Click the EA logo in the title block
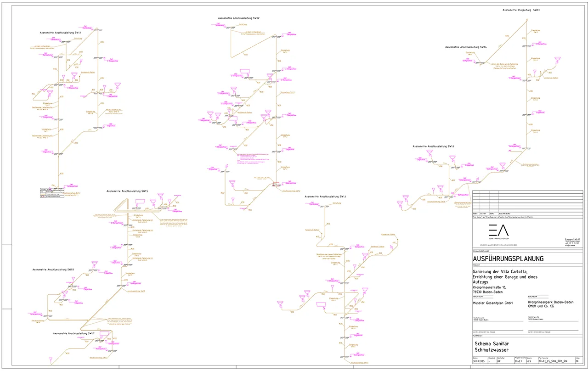 coord(498,230)
